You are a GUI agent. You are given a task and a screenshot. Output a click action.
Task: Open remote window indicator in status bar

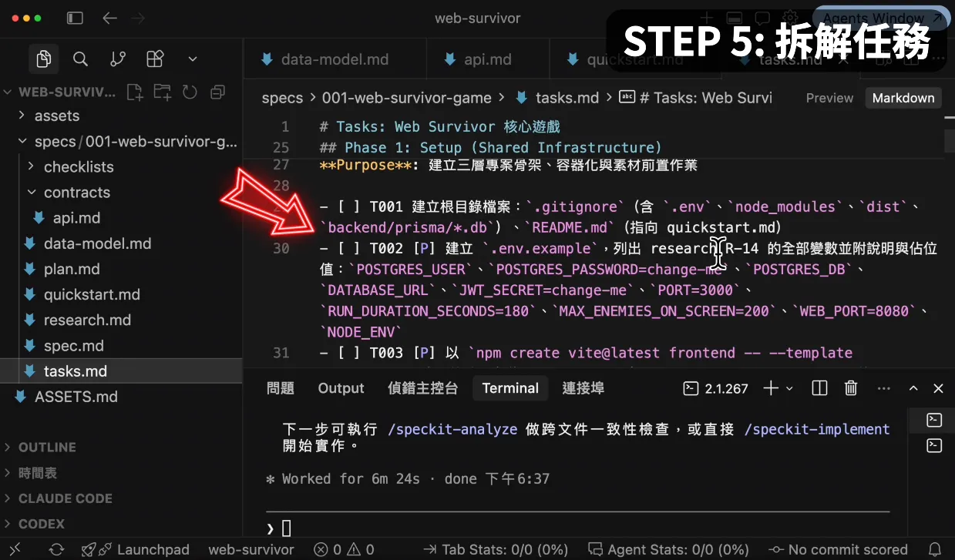pos(14,549)
